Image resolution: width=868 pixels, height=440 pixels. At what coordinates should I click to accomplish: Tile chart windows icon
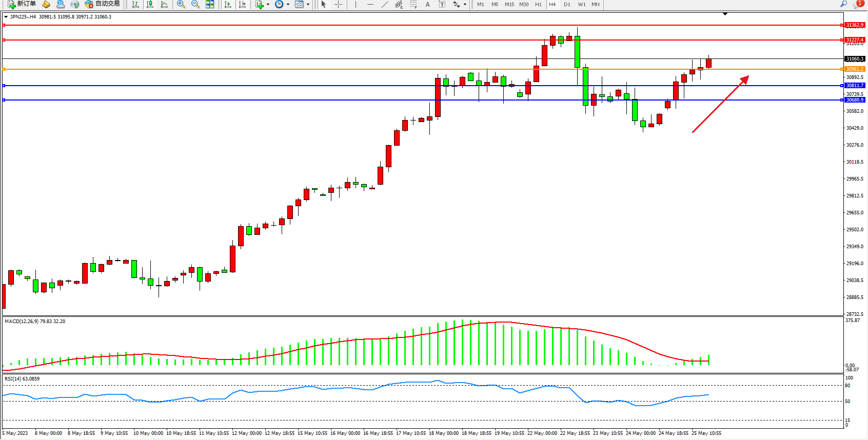click(210, 4)
